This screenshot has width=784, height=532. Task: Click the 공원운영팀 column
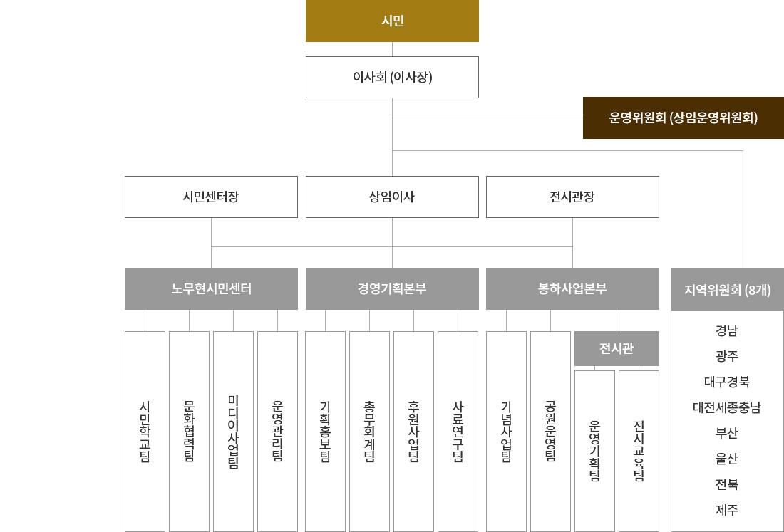[550, 431]
